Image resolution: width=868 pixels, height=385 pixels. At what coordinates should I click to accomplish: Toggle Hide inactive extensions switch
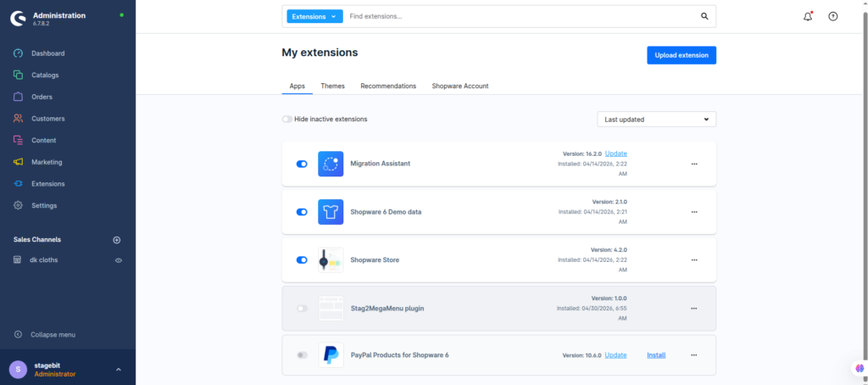(287, 119)
